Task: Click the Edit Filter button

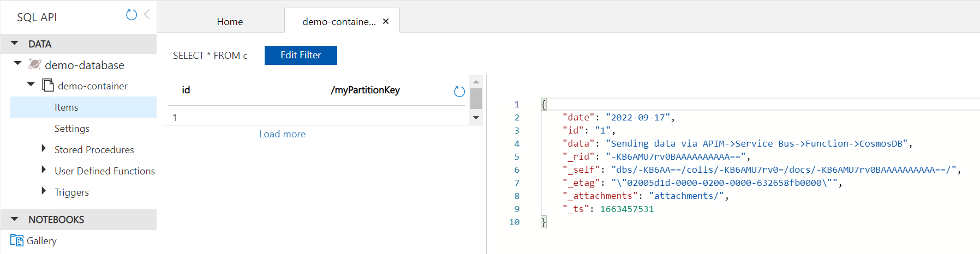Action: (301, 55)
